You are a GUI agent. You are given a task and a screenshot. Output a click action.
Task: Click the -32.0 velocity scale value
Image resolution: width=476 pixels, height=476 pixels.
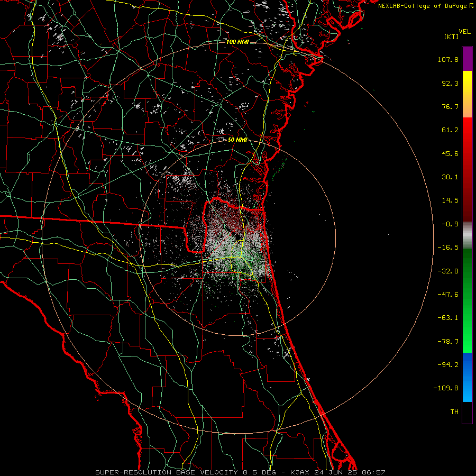pos(448,271)
